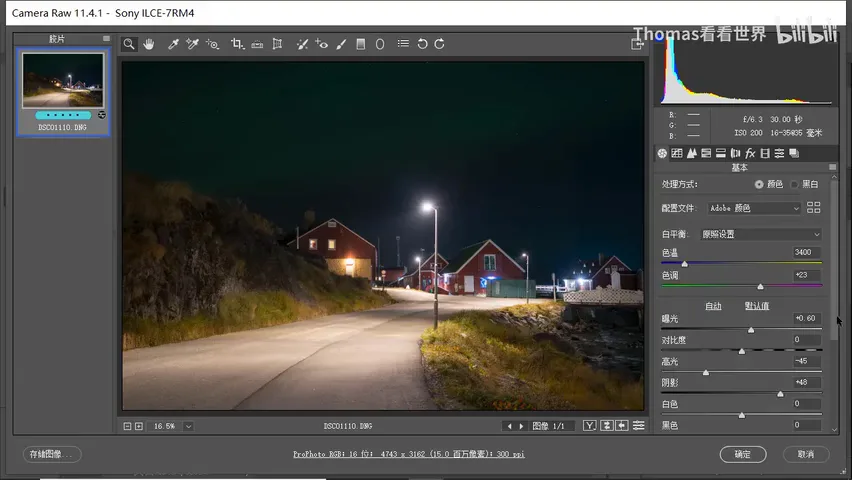Click the 曝光 exposure slider handle

751,330
